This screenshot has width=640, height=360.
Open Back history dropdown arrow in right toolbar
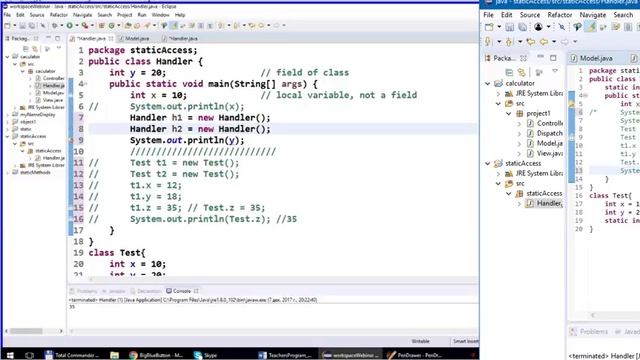coord(554,42)
